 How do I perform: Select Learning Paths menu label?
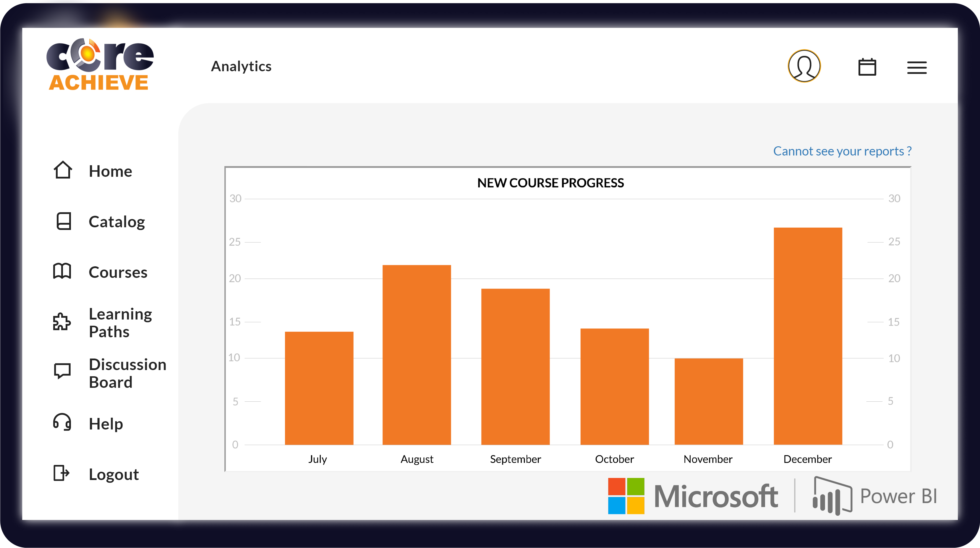point(120,322)
